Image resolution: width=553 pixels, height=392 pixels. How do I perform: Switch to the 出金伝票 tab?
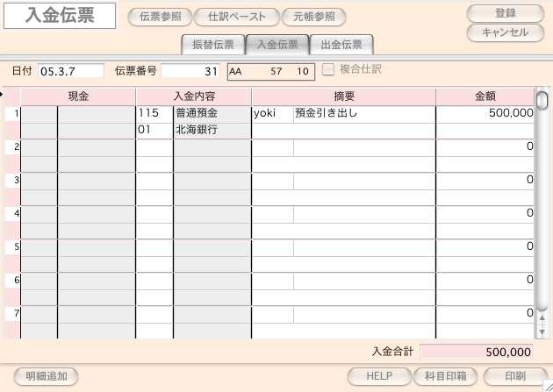(x=341, y=45)
